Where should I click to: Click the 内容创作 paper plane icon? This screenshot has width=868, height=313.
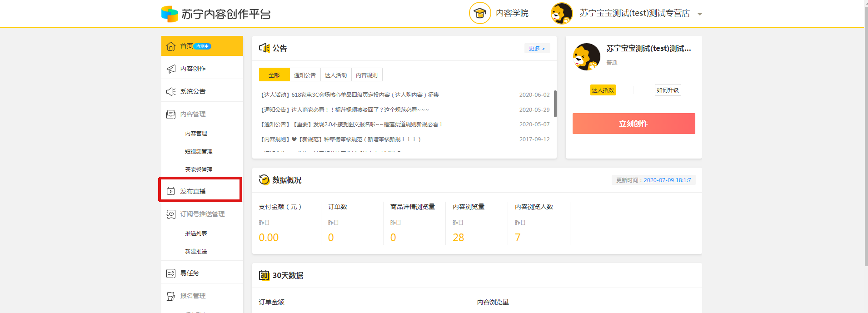pyautogui.click(x=171, y=69)
